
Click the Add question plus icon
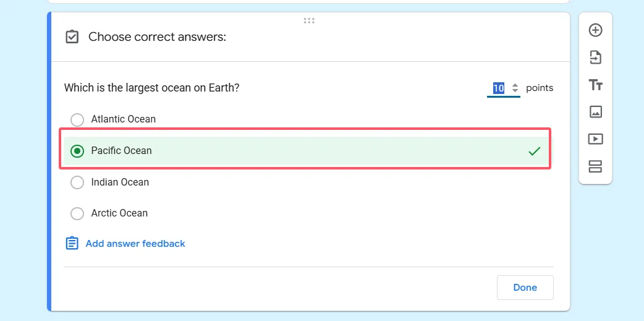point(595,30)
